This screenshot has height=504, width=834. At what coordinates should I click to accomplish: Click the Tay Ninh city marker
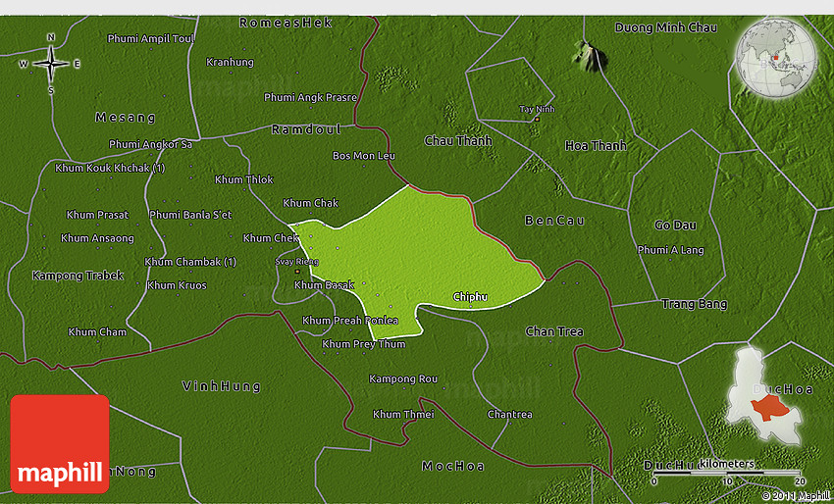(537, 119)
